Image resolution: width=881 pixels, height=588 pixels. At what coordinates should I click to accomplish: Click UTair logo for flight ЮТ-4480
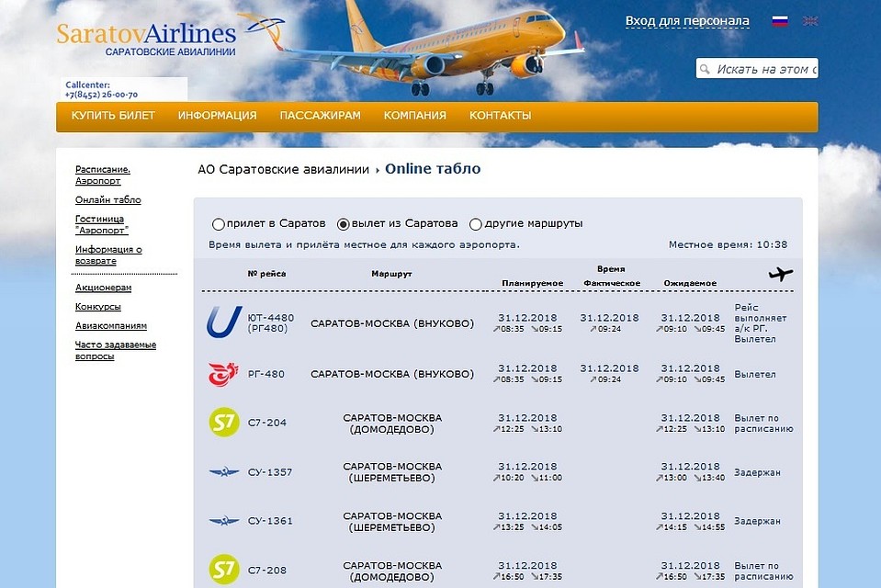click(224, 322)
